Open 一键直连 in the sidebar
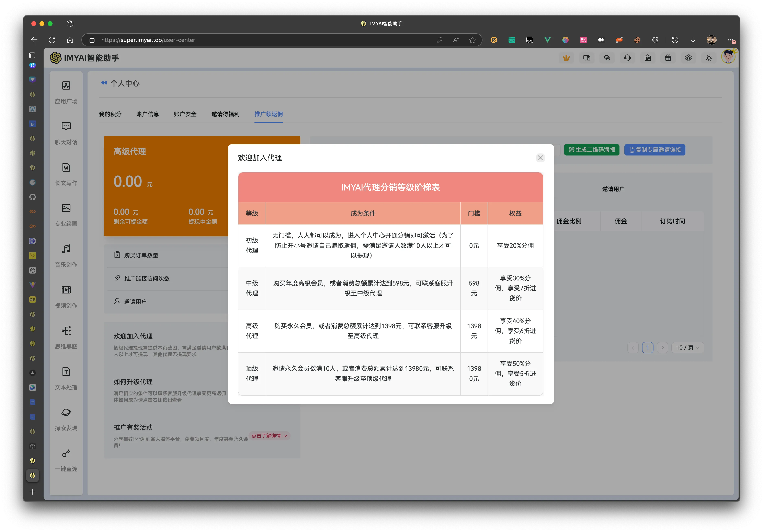 [x=66, y=460]
